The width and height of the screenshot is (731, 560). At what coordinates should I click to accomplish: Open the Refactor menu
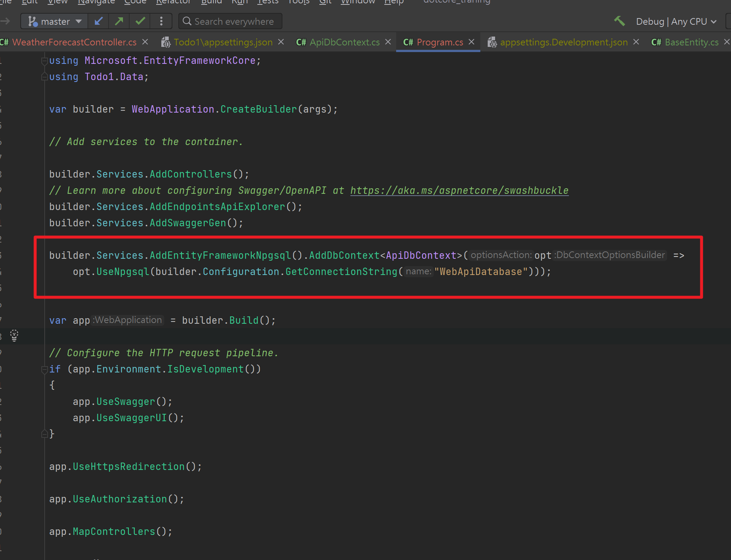click(173, 2)
